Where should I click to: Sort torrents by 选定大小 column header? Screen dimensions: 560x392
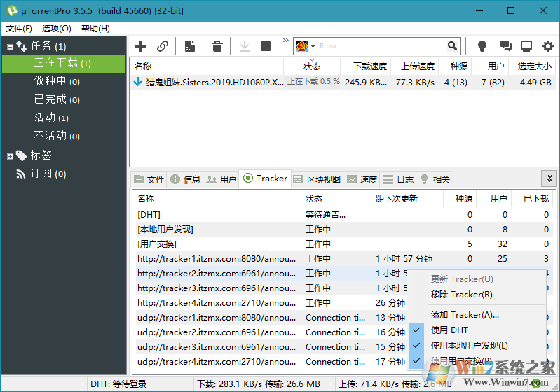click(532, 66)
